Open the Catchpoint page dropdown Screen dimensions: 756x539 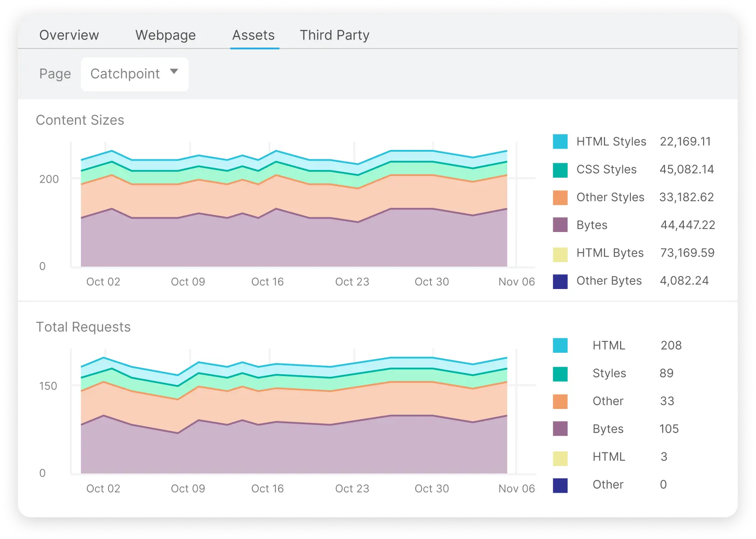(135, 74)
